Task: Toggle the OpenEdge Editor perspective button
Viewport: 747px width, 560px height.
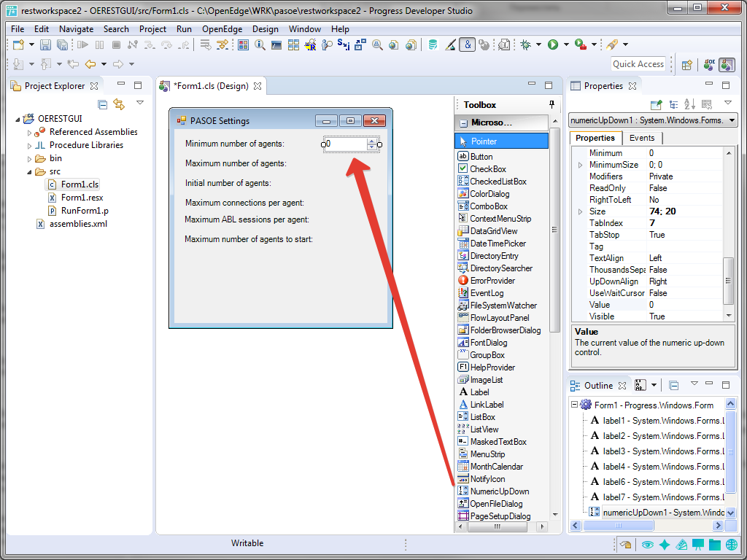Action: pos(709,65)
